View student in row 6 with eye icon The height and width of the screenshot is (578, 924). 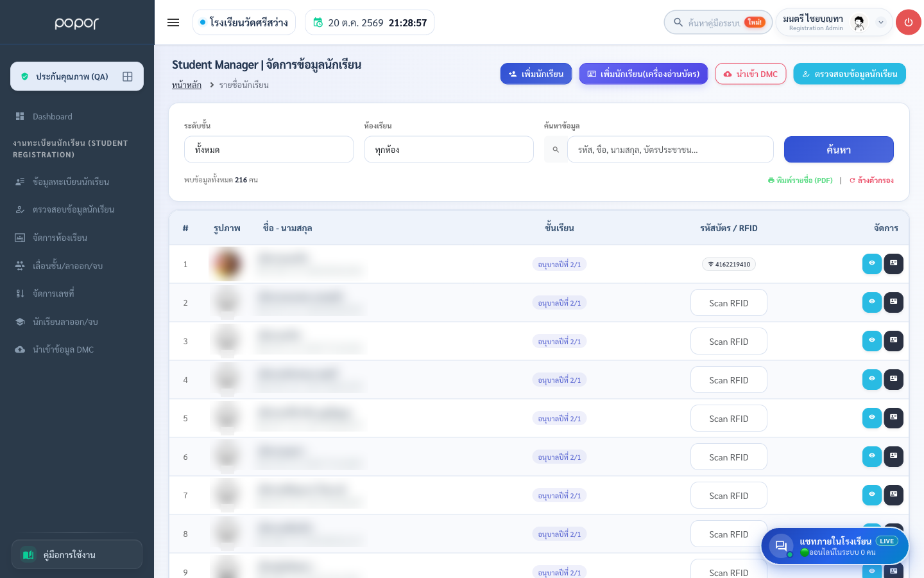coord(872,456)
